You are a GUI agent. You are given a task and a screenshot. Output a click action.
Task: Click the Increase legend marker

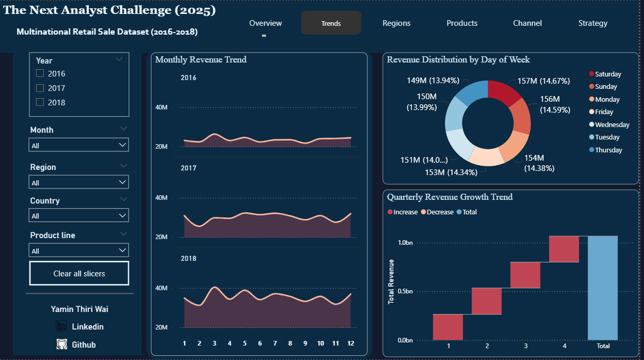[390, 212]
